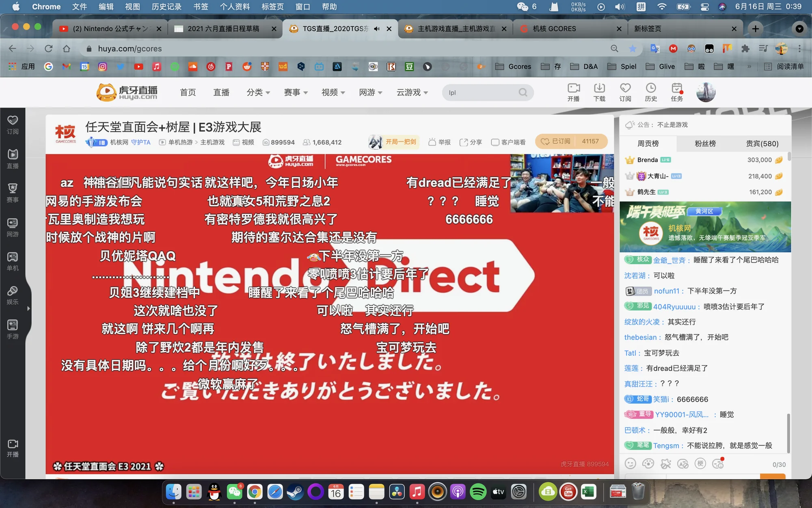The width and height of the screenshot is (812, 508).
Task: Expand the 分类 dropdown
Action: (x=258, y=93)
